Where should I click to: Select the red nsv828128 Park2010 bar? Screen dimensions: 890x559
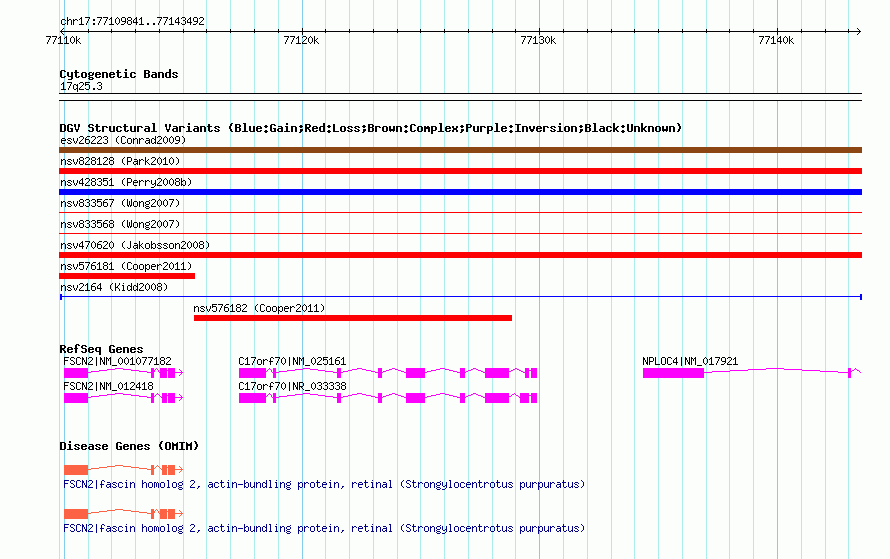460,171
